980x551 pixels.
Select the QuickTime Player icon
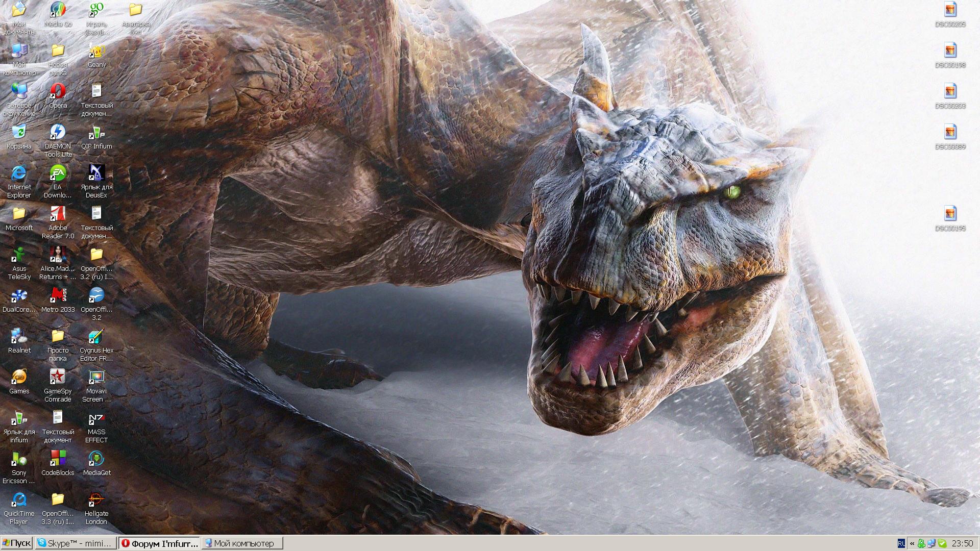[x=19, y=508]
